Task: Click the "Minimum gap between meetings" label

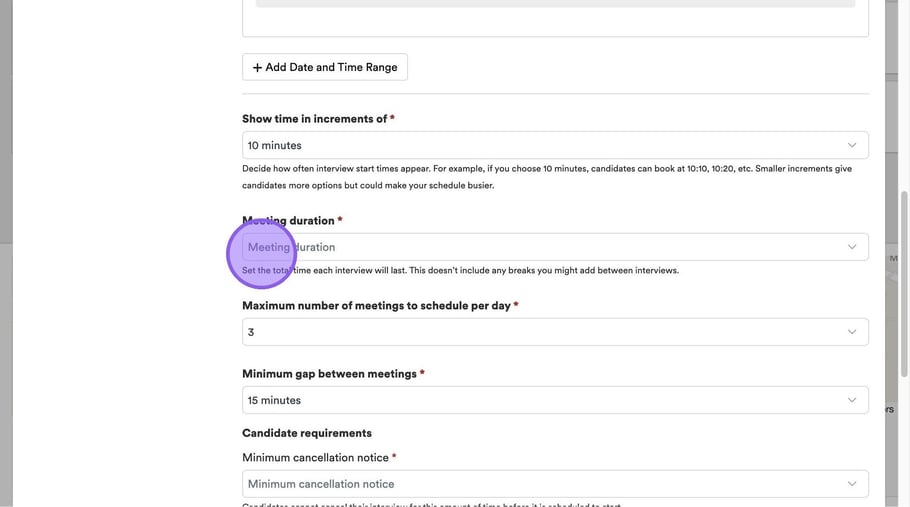Action: tap(329, 374)
